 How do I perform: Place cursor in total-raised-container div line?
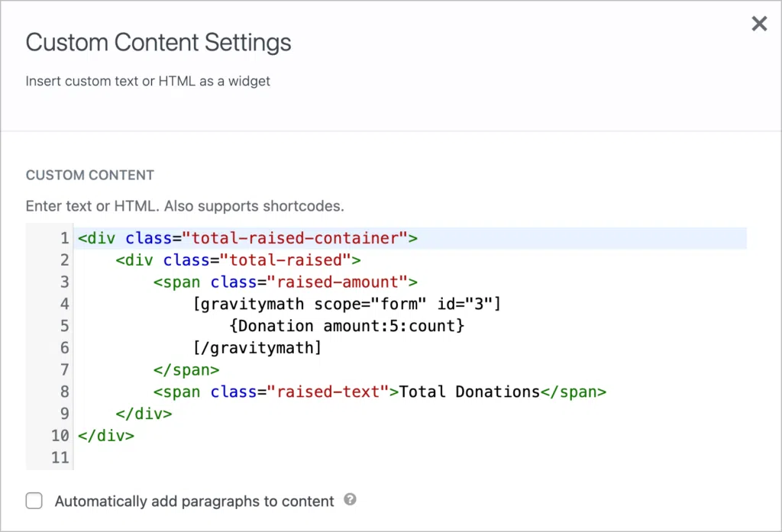click(247, 238)
